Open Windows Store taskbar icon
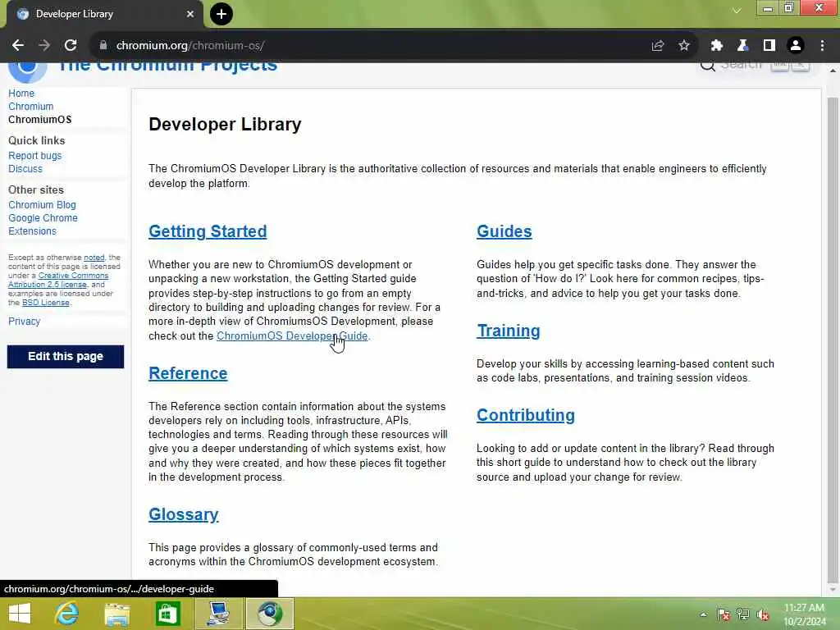 (167, 614)
